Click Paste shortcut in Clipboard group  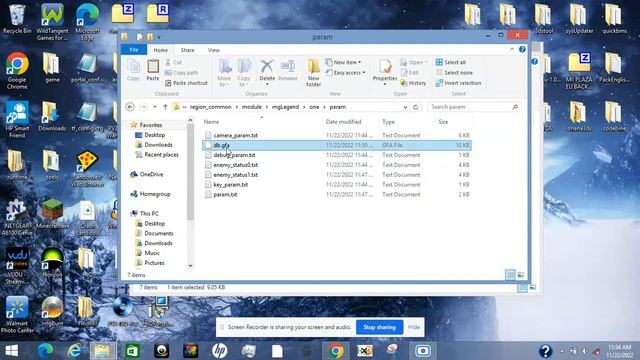(x=186, y=83)
